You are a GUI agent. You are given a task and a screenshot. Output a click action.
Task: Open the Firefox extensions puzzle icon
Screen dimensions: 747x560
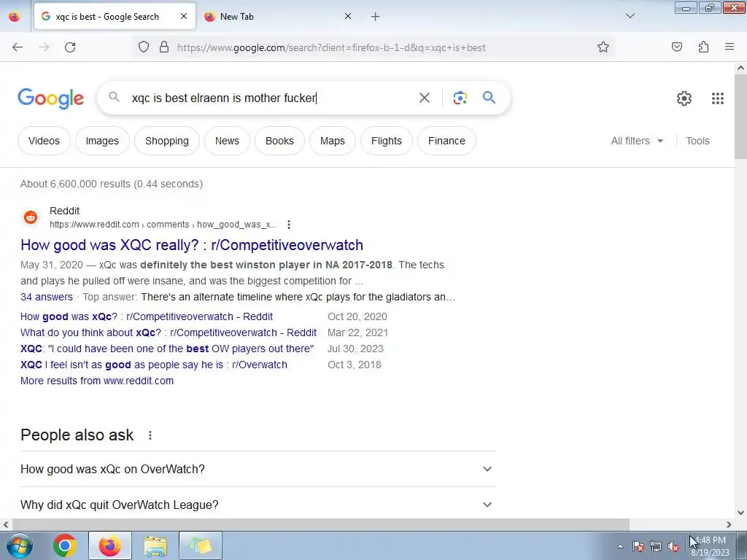(704, 47)
